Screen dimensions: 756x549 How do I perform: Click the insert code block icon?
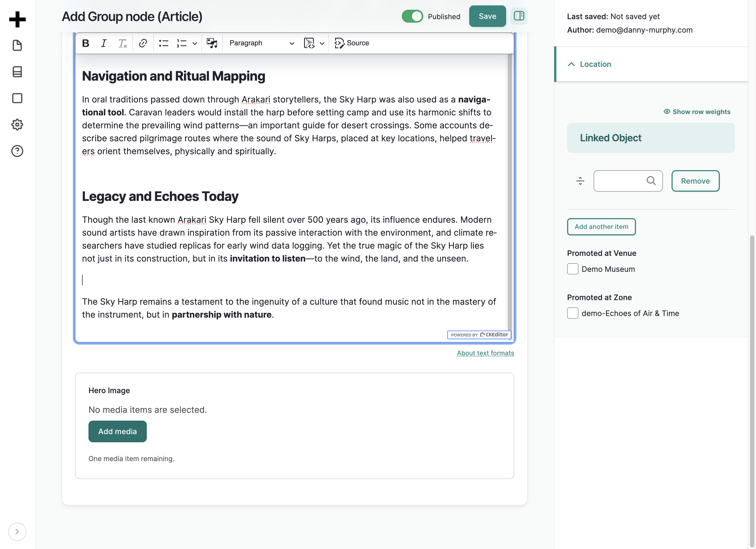tap(309, 43)
